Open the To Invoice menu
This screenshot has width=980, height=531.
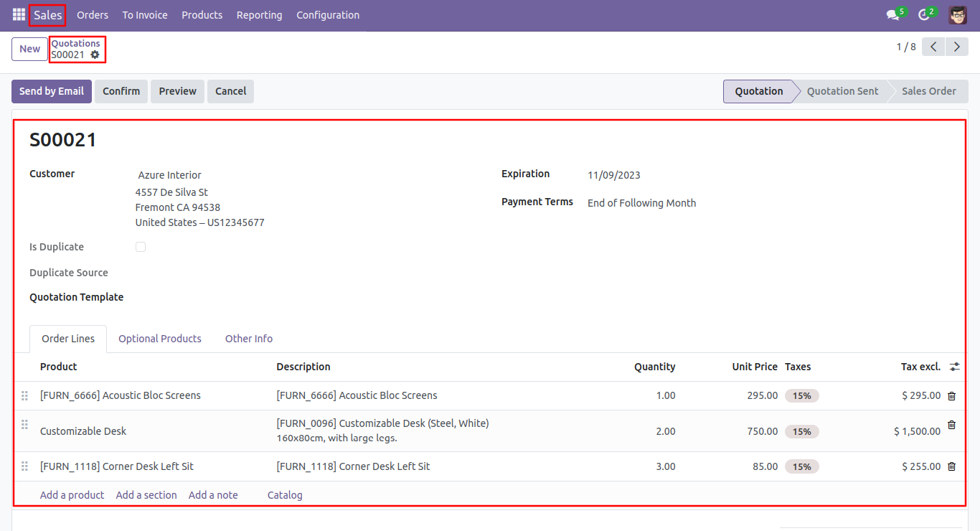coord(145,15)
